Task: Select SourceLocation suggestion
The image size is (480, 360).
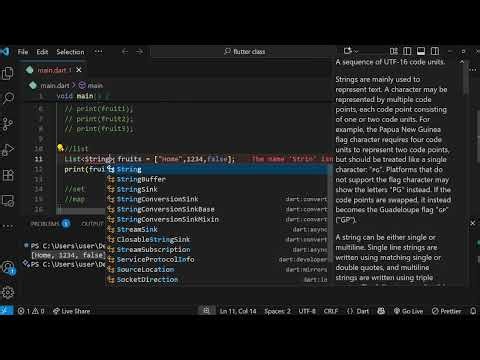Action: click(x=217, y=269)
